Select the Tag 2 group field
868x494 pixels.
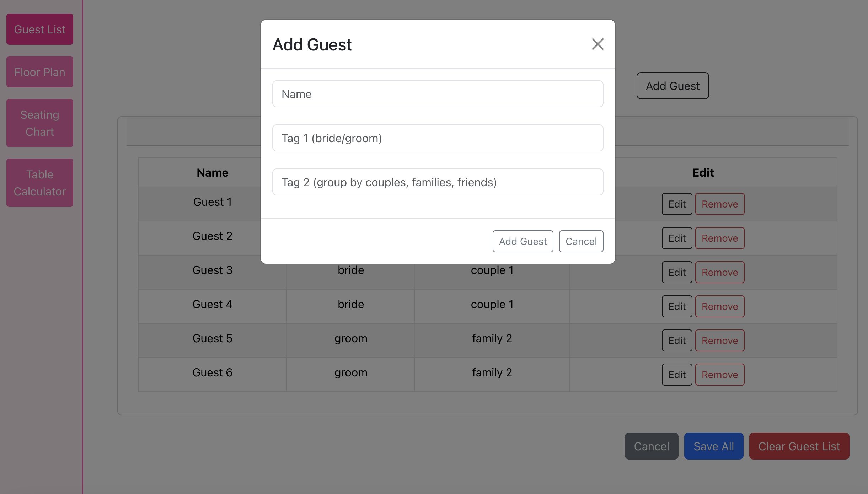pyautogui.click(x=438, y=182)
